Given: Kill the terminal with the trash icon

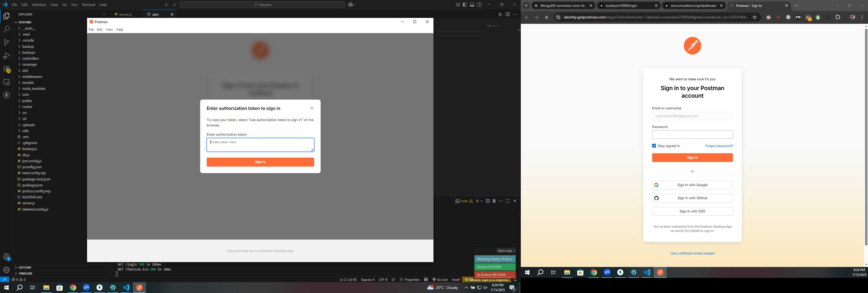Looking at the screenshot, I should pos(494,201).
